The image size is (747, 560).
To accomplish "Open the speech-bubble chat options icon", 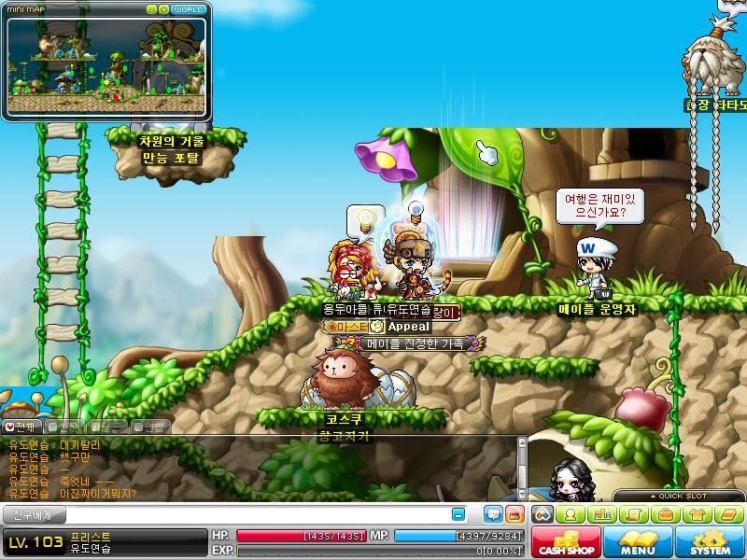I will (493, 514).
